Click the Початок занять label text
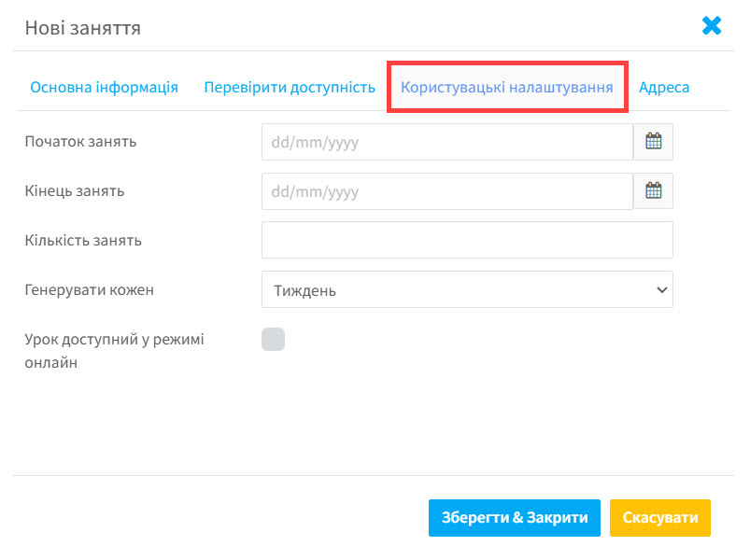This screenshot has width=750, height=560. pos(81,142)
